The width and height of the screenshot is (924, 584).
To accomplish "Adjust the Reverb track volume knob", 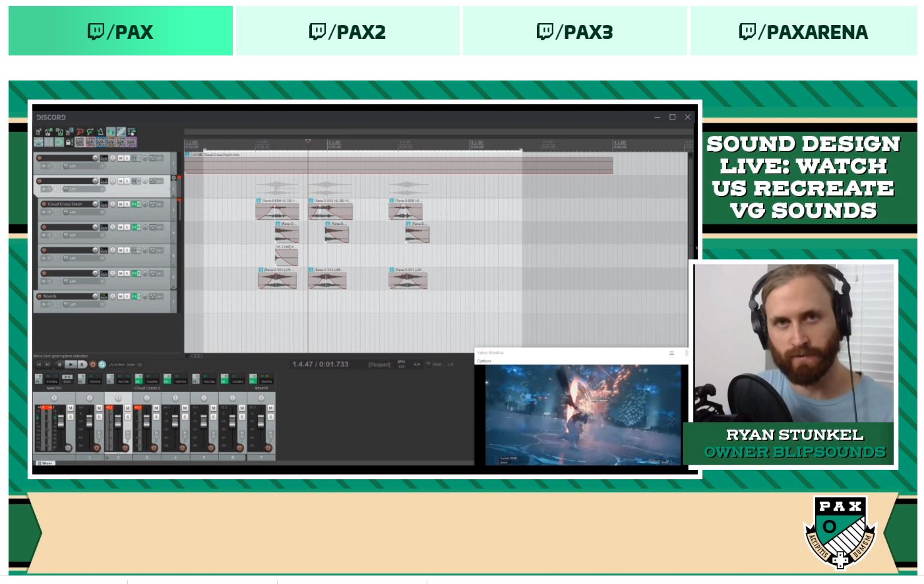I will pyautogui.click(x=95, y=296).
